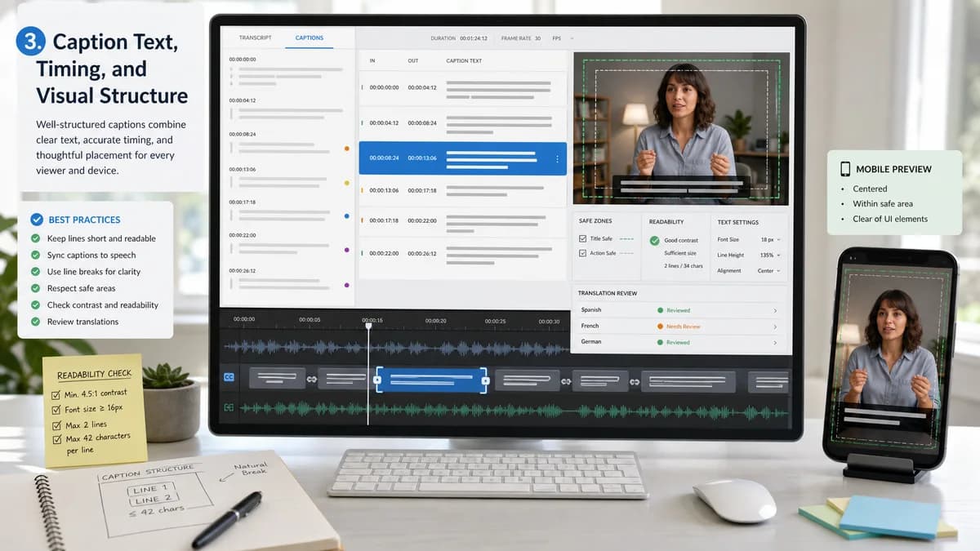Viewport: 980px width, 551px height.
Task: Click the green status dot next to Spanish
Action: tap(660, 310)
